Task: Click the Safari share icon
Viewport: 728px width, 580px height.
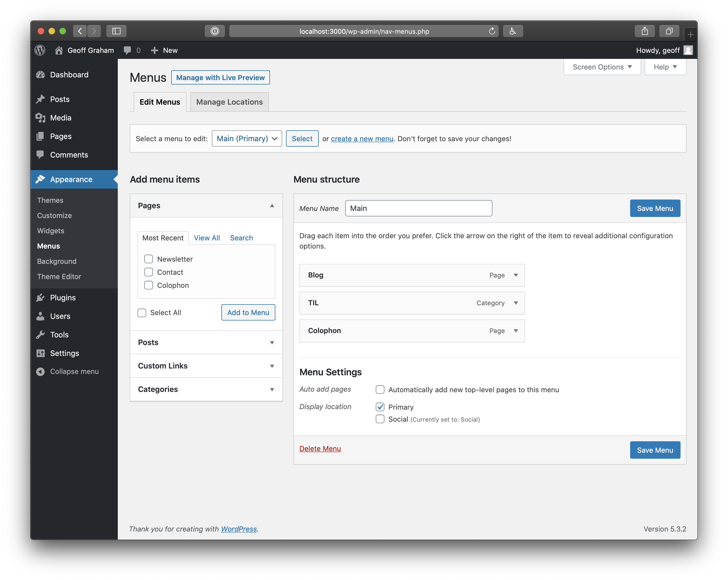Action: pos(645,31)
